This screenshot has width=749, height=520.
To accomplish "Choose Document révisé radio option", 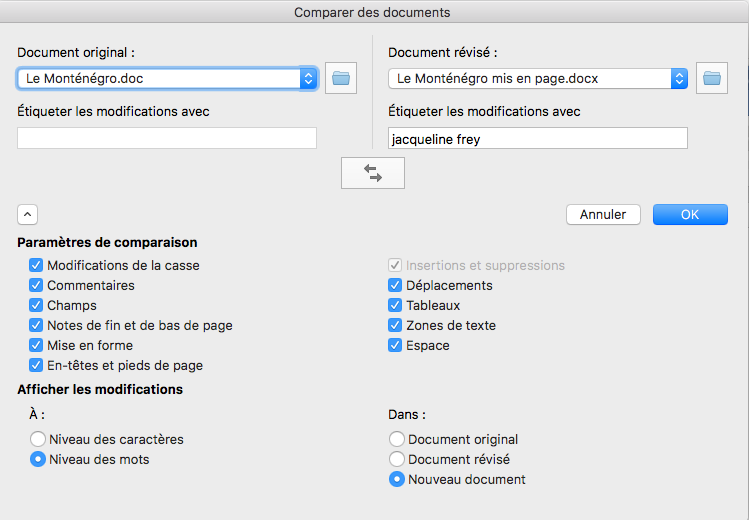I will (397, 459).
